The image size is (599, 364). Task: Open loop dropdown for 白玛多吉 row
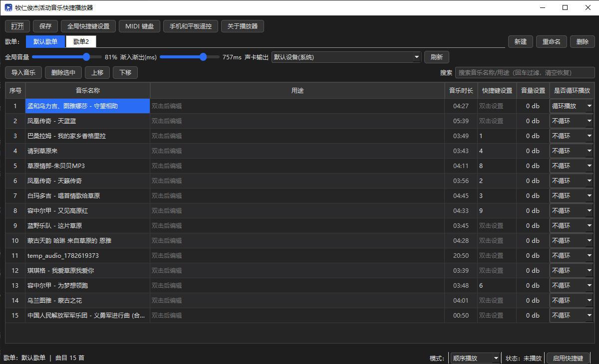pyautogui.click(x=572, y=195)
